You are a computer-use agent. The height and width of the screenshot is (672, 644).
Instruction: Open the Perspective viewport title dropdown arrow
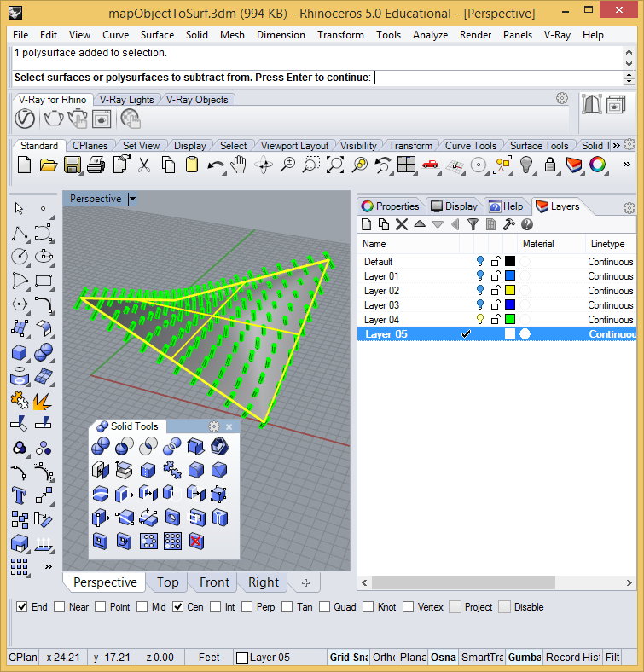coord(132,199)
